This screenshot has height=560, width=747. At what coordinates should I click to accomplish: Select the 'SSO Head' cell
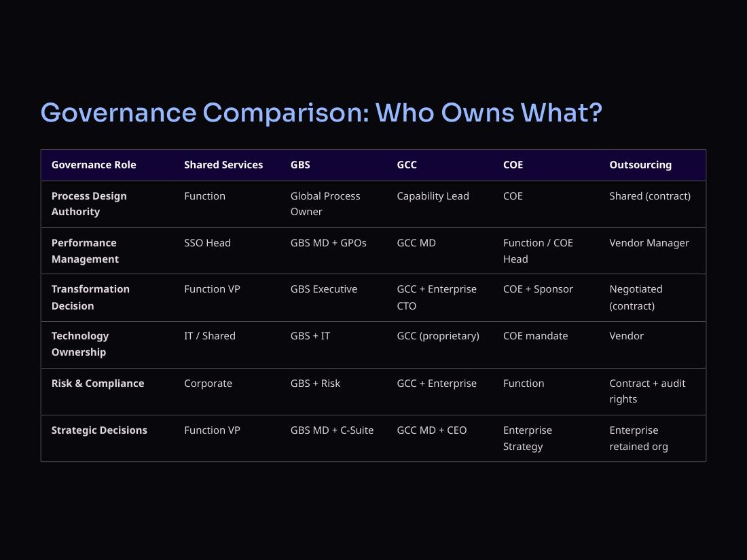pyautogui.click(x=207, y=243)
